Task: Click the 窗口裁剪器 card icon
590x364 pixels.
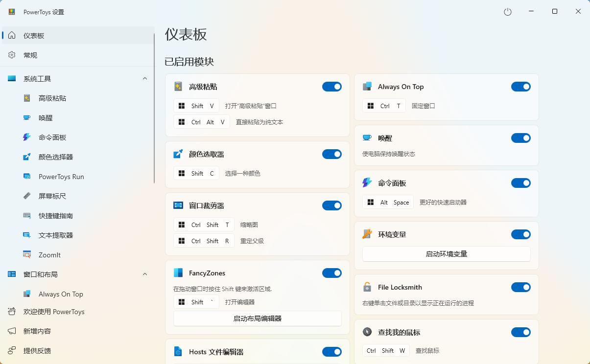Action: point(178,205)
